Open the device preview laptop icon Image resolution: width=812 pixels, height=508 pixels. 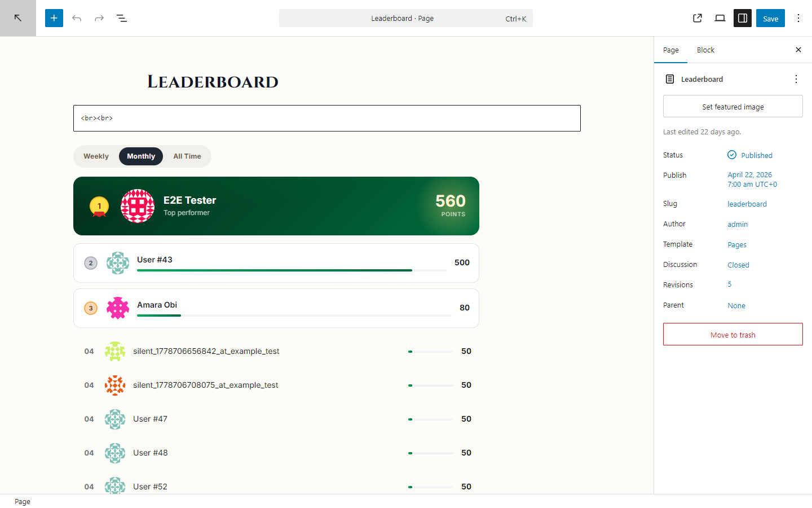pos(720,18)
